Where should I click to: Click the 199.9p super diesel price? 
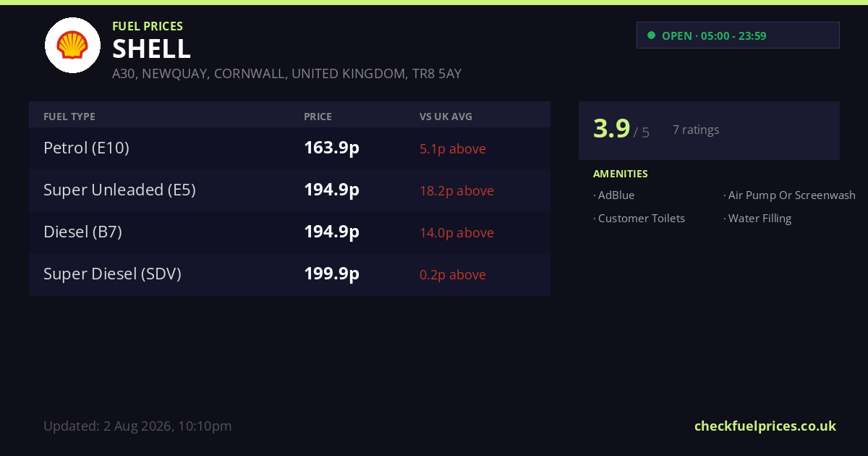click(x=331, y=274)
